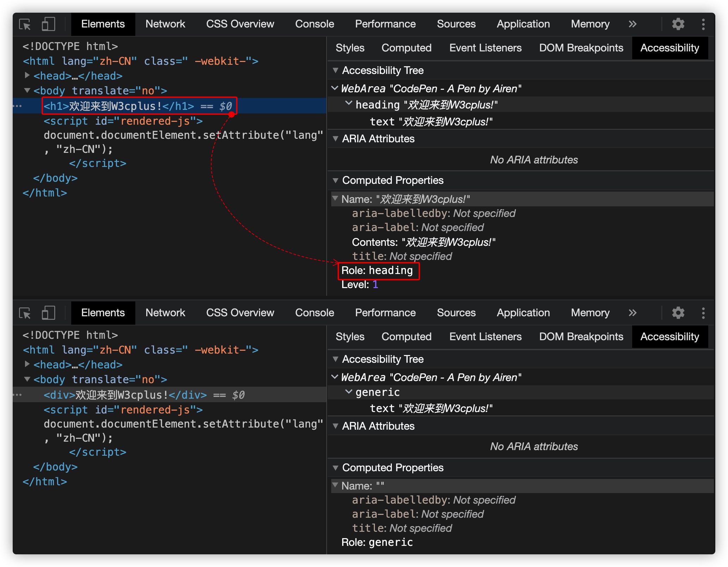
Task: Open the kebab menu in top panel
Action: pyautogui.click(x=703, y=24)
